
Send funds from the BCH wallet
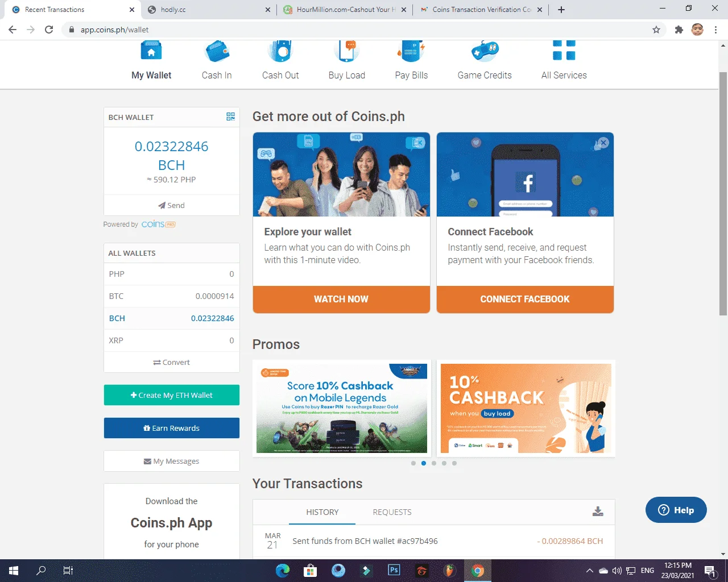pyautogui.click(x=171, y=205)
